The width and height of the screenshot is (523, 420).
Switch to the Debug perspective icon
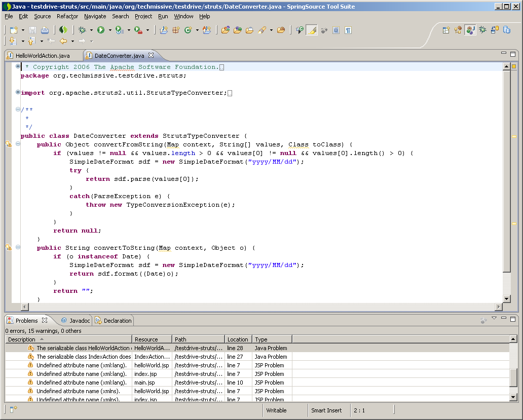(x=482, y=30)
